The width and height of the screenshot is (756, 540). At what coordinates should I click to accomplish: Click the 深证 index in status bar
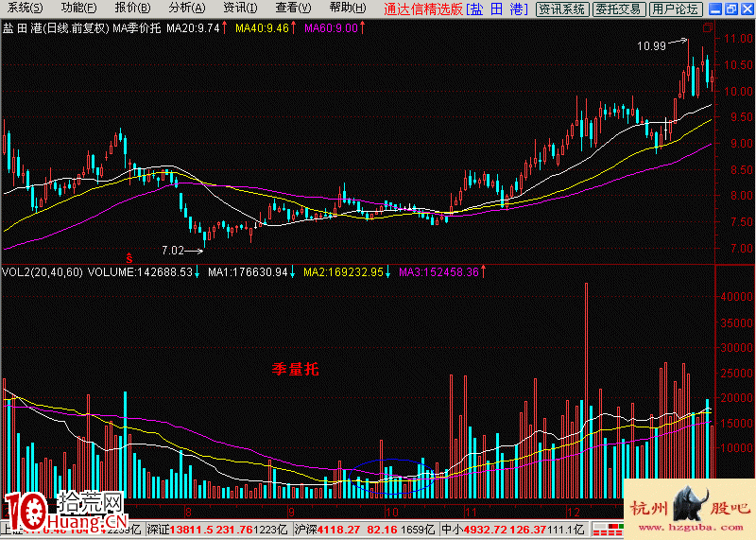[217, 530]
